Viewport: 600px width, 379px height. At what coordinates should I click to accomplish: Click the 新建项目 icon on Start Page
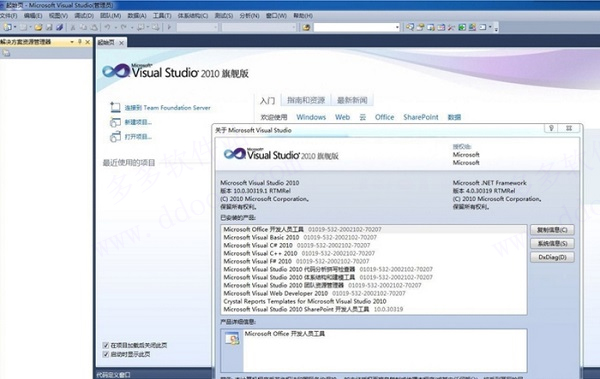[115, 122]
